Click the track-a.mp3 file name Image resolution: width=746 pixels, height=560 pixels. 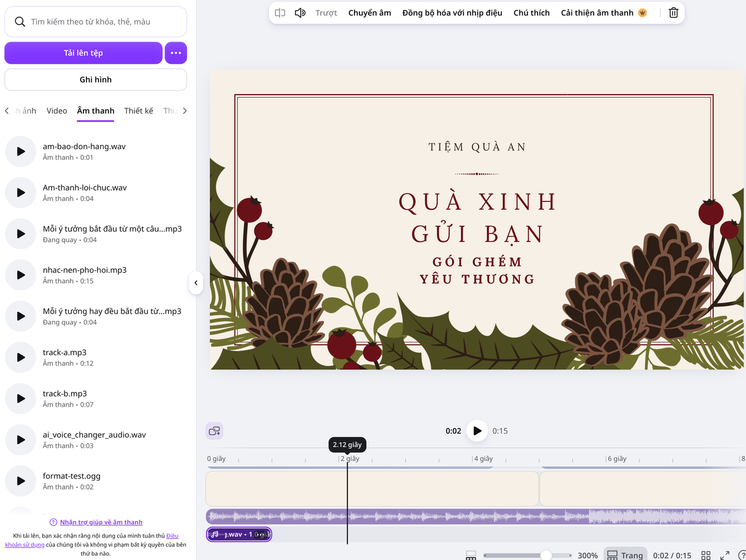click(x=65, y=352)
